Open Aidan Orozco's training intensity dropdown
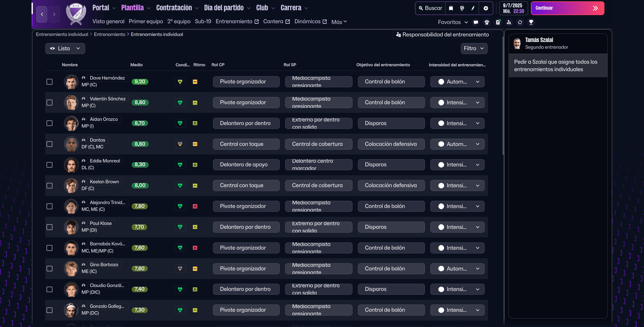 click(457, 124)
